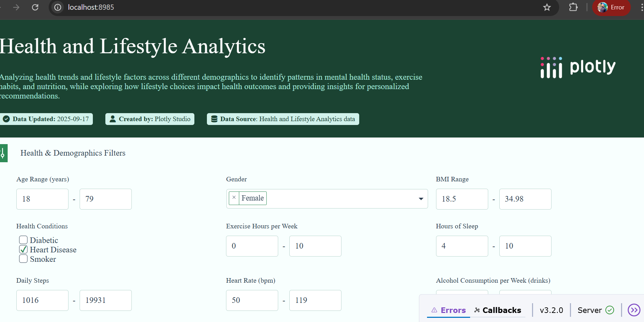Viewport: 644px width, 322px height.
Task: Edit Hours of Sleep minimum field 4
Action: click(x=462, y=246)
